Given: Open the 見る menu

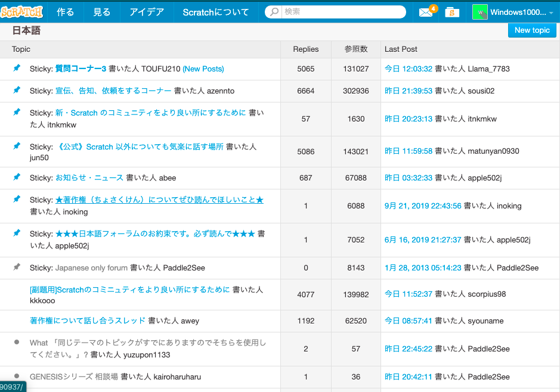Looking at the screenshot, I should click(102, 12).
